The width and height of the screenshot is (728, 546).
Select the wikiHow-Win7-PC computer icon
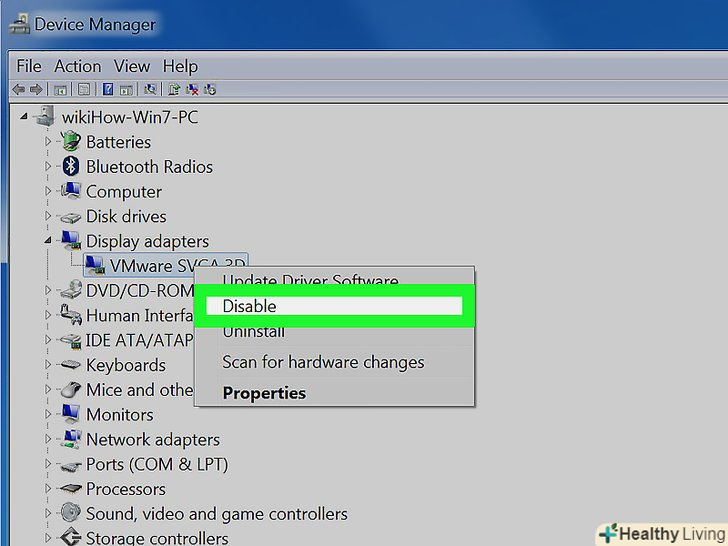[x=45, y=116]
